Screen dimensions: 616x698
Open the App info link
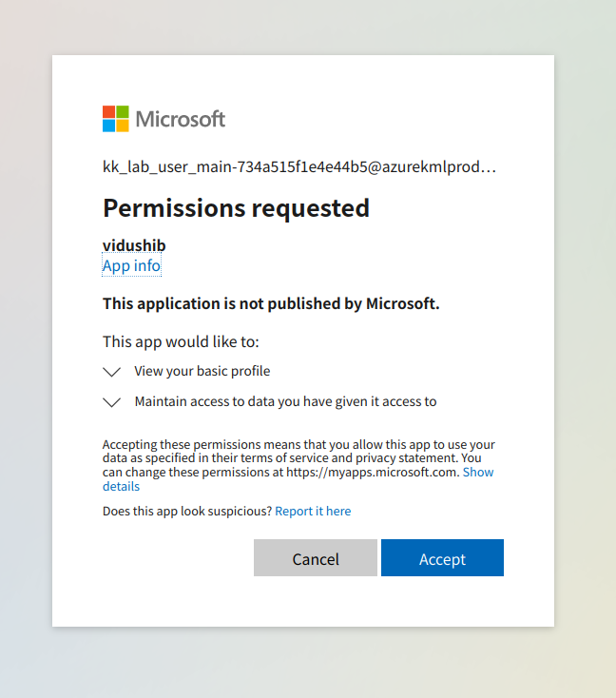[x=131, y=266]
